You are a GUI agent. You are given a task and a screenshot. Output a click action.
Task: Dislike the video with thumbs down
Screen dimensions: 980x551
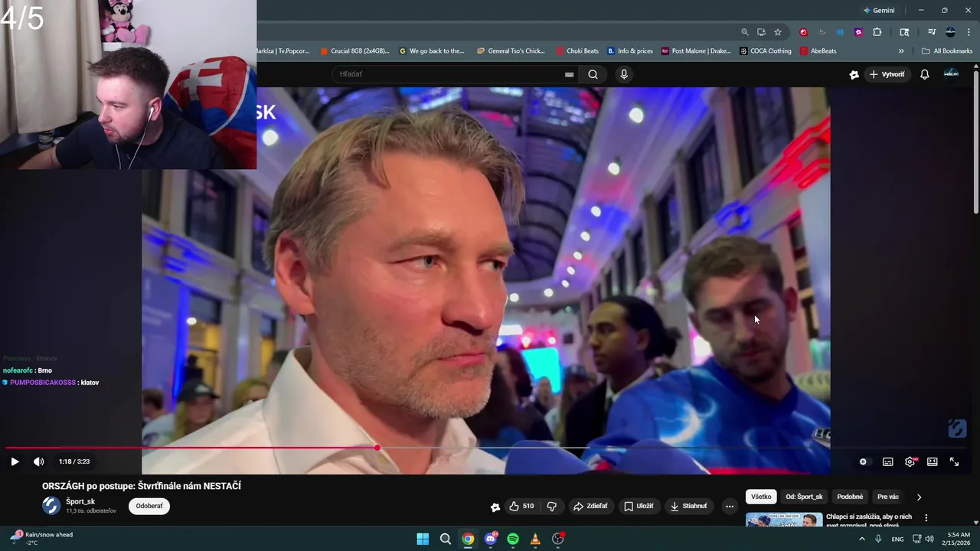551,506
